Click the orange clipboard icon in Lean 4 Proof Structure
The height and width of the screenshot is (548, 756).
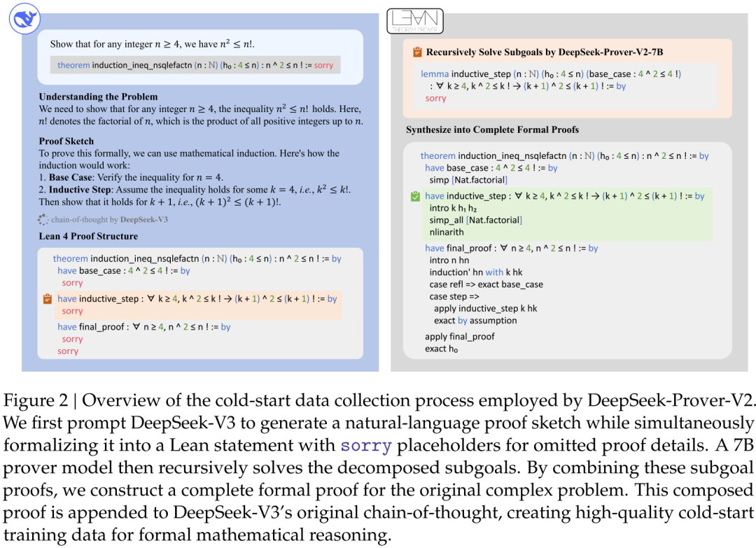(48, 299)
